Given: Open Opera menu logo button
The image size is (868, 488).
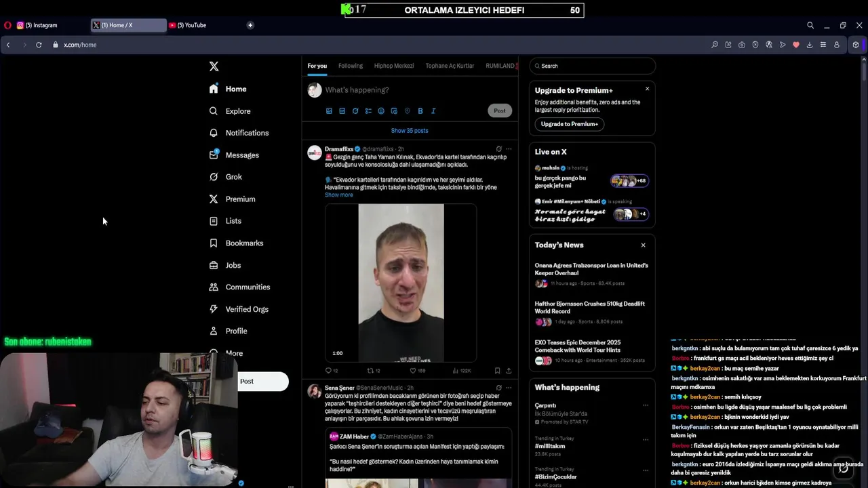Looking at the screenshot, I should click(7, 25).
